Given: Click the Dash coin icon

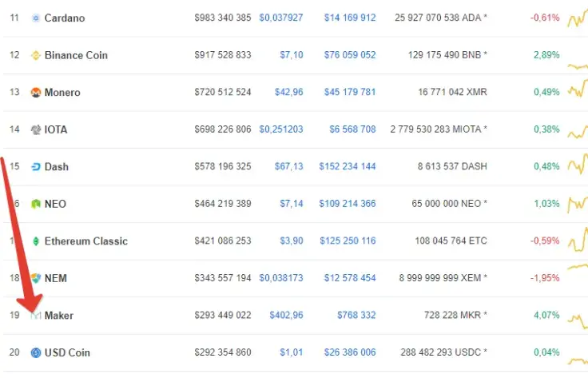Looking at the screenshot, I should [36, 167].
